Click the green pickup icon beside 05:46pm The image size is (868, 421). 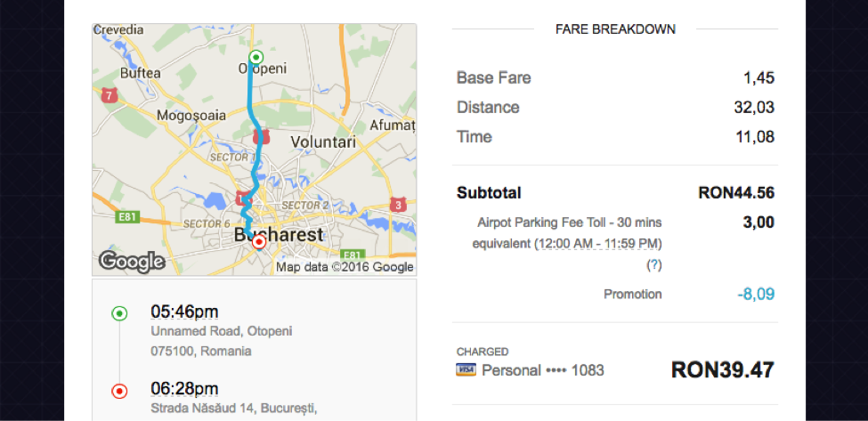pos(119,312)
